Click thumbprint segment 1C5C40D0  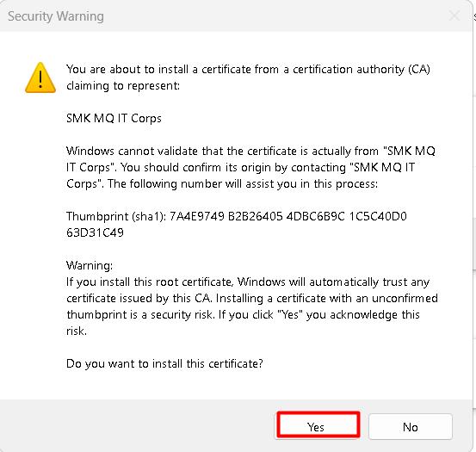pos(378,216)
